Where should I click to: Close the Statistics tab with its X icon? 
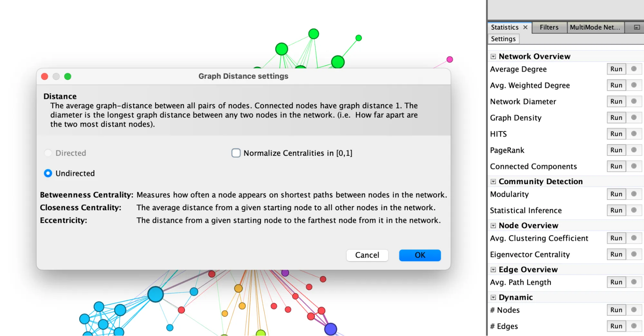pos(525,27)
